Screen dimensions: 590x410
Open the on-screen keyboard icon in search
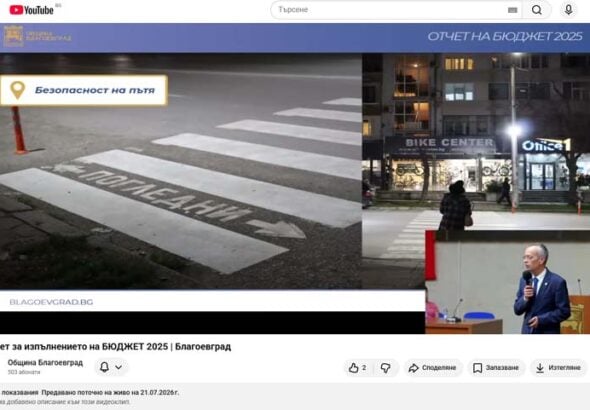pyautogui.click(x=512, y=10)
